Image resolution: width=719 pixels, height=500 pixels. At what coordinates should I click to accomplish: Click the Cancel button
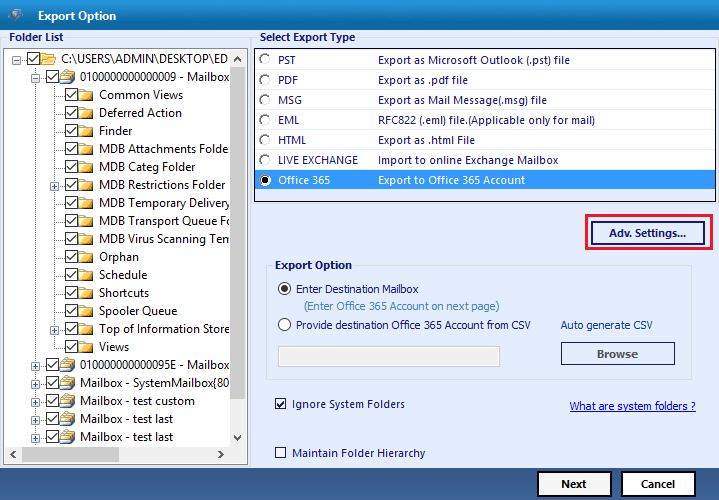tap(658, 484)
